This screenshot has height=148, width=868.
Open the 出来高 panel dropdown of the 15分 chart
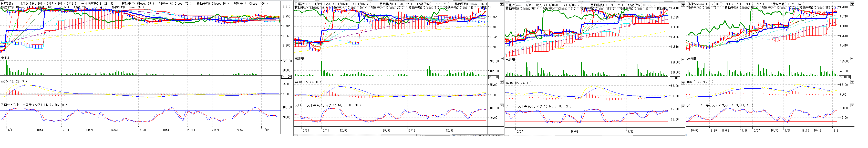[x=501, y=59]
